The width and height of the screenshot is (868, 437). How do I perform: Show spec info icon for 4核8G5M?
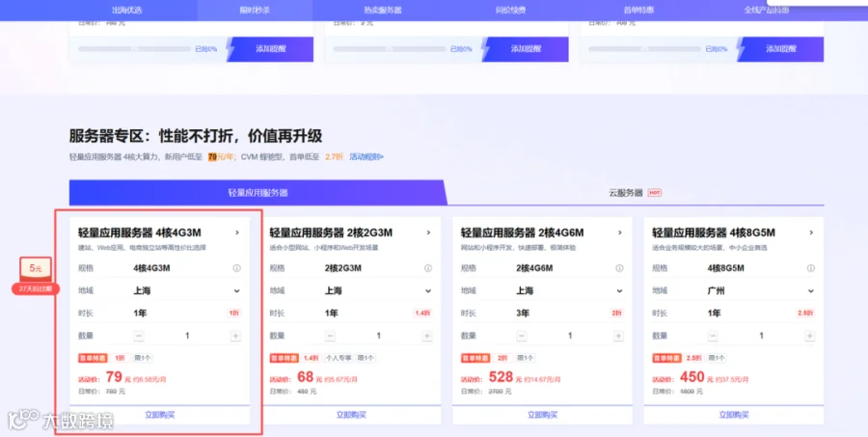811,268
